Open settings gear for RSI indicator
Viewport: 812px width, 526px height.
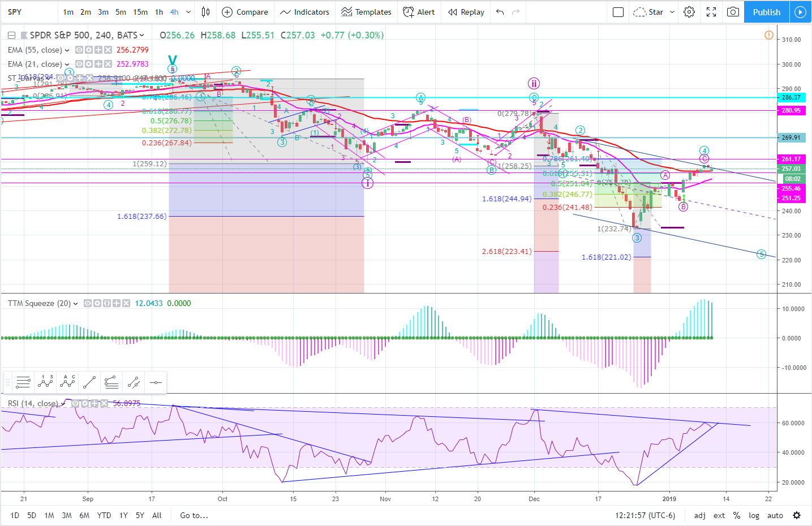coord(85,403)
